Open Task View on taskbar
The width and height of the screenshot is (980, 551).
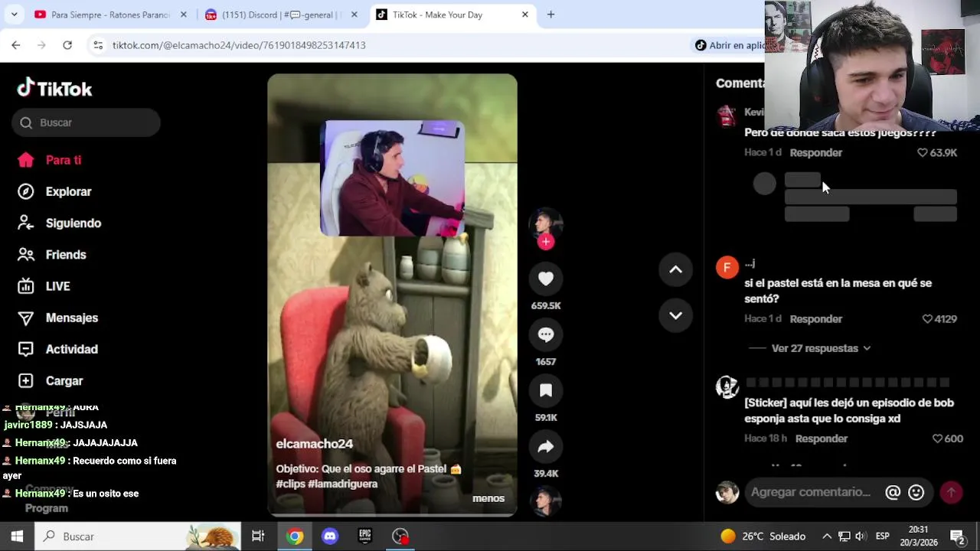[258, 536]
